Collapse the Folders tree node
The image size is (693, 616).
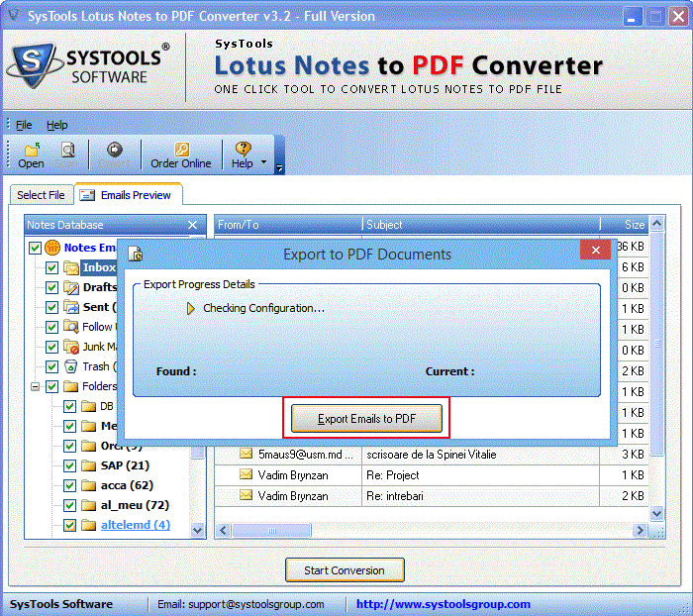click(x=35, y=387)
